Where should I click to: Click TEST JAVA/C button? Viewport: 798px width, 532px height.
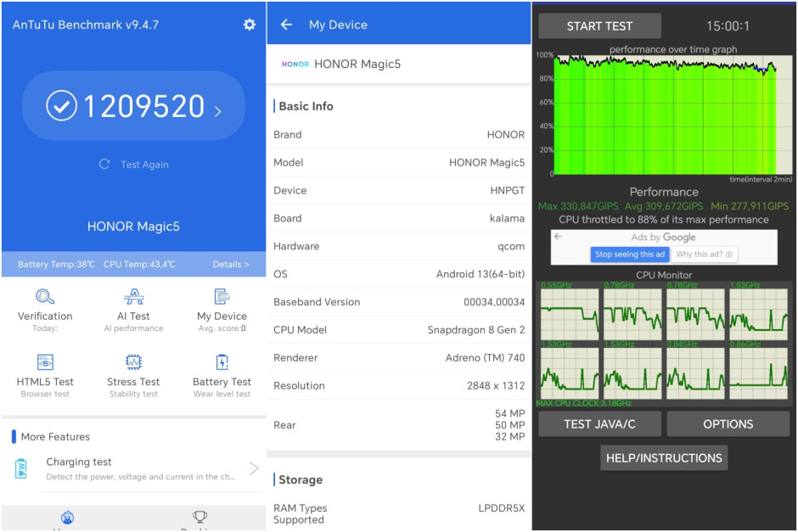coord(599,424)
